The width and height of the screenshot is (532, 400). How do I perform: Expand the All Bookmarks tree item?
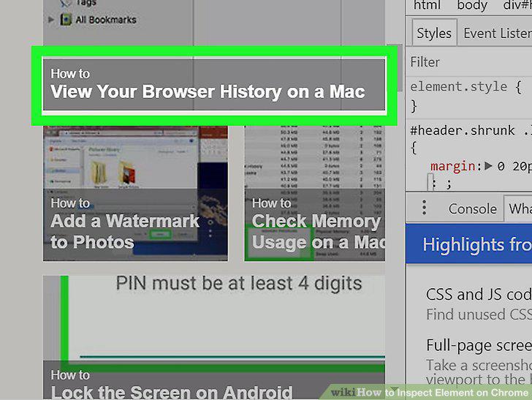(51, 20)
